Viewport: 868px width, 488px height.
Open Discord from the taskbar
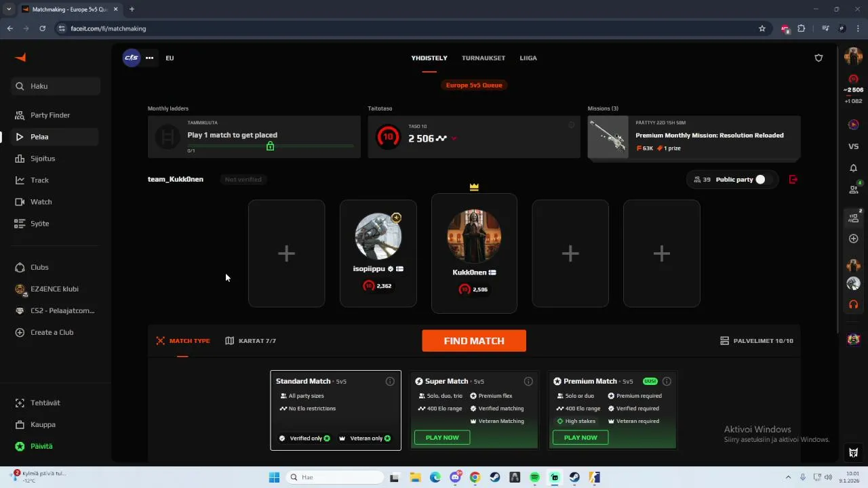coord(456,477)
